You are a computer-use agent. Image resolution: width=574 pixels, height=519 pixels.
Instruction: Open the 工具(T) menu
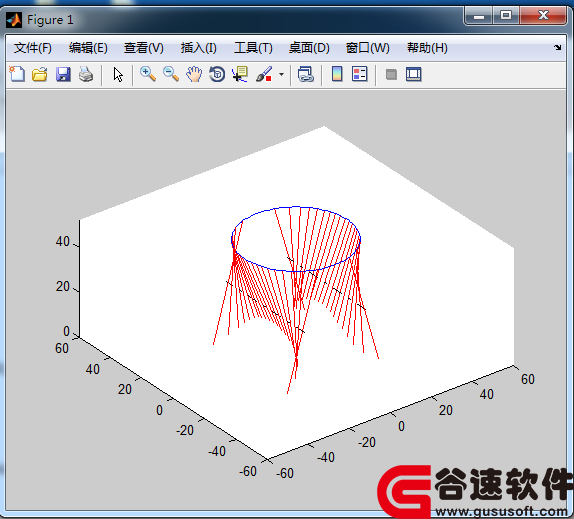pos(253,48)
